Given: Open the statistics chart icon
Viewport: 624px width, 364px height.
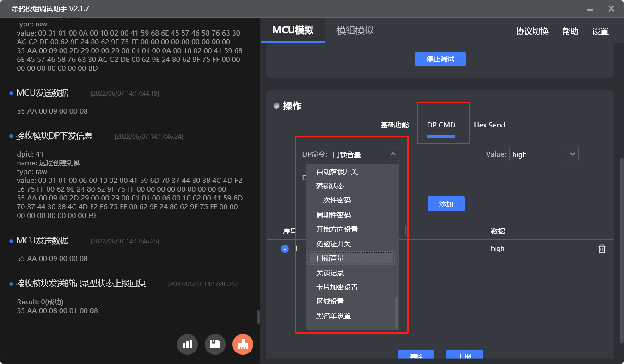Looking at the screenshot, I should (187, 344).
